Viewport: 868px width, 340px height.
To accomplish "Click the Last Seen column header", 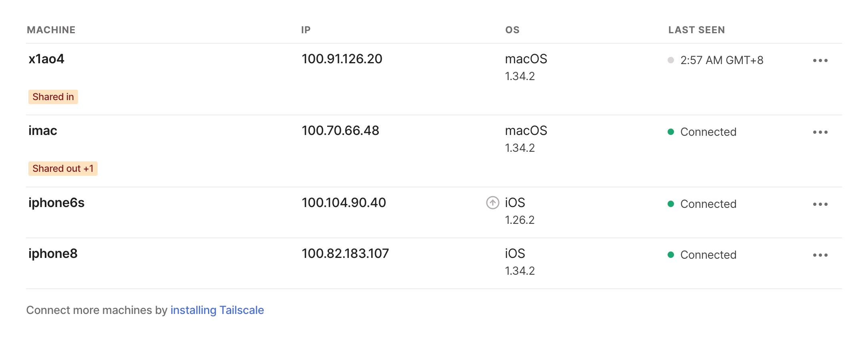I will tap(696, 30).
